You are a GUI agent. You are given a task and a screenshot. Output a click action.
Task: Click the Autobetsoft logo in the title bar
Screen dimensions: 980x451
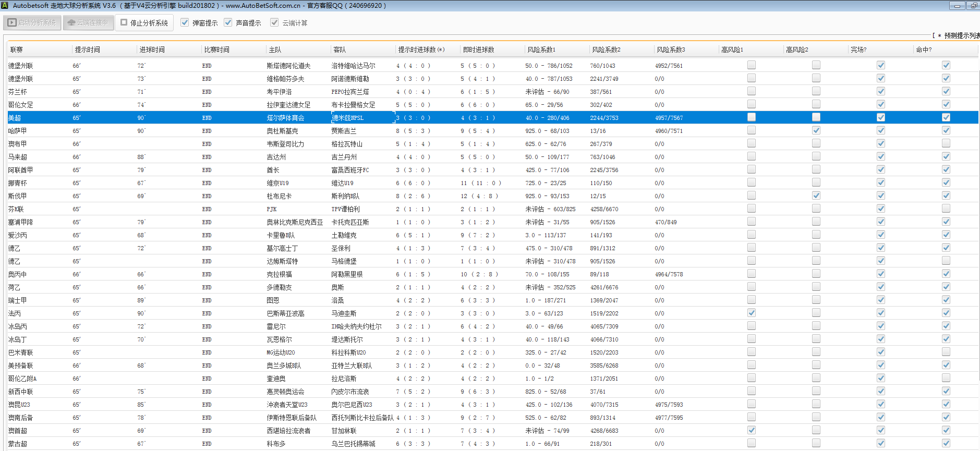coord(5,6)
